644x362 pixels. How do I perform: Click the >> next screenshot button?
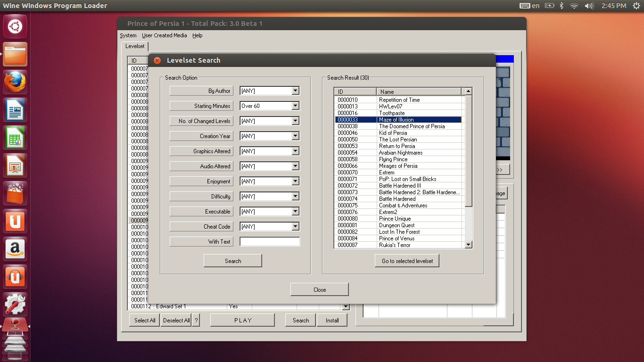tap(500, 170)
